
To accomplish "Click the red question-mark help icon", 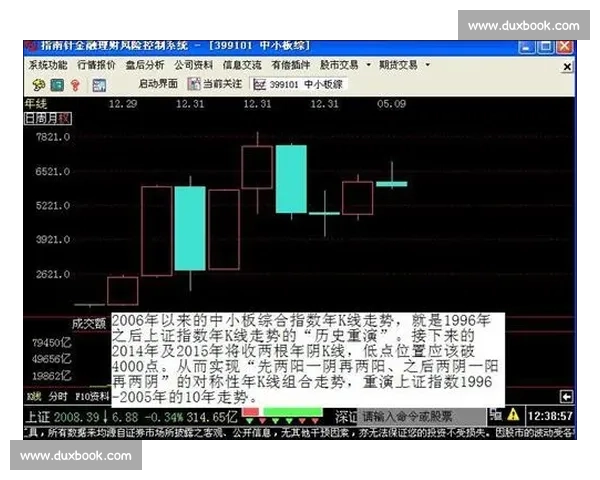I will (x=75, y=85).
